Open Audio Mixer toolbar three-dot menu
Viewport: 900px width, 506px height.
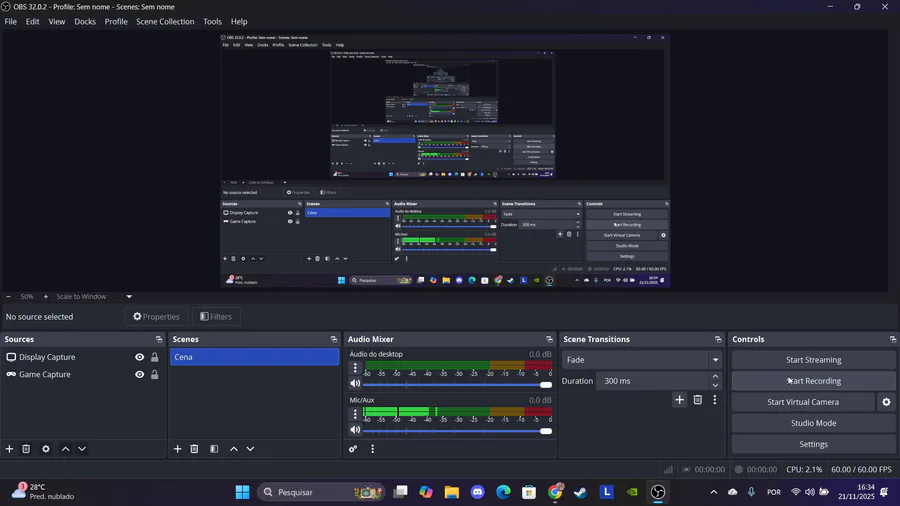(373, 449)
